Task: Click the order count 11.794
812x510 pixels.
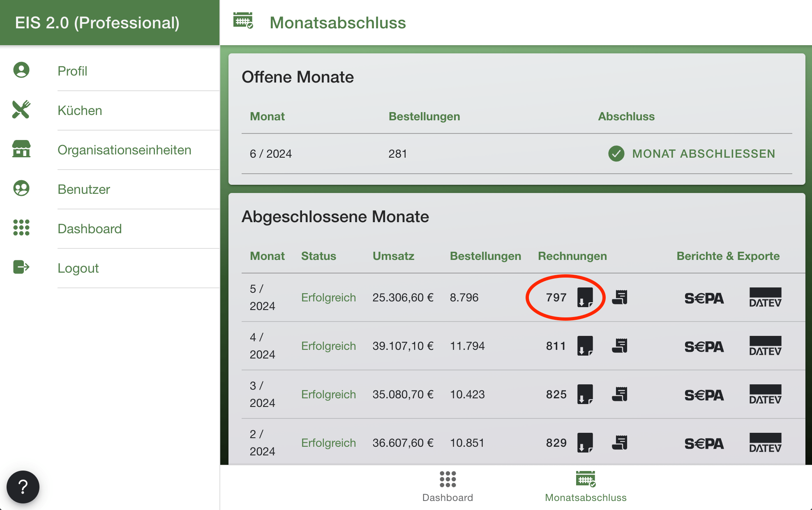Action: click(x=467, y=346)
